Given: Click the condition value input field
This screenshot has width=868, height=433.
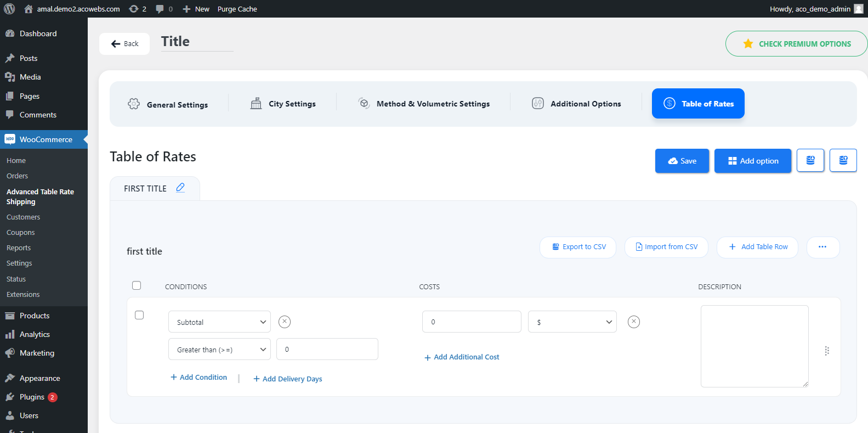Looking at the screenshot, I should [327, 349].
